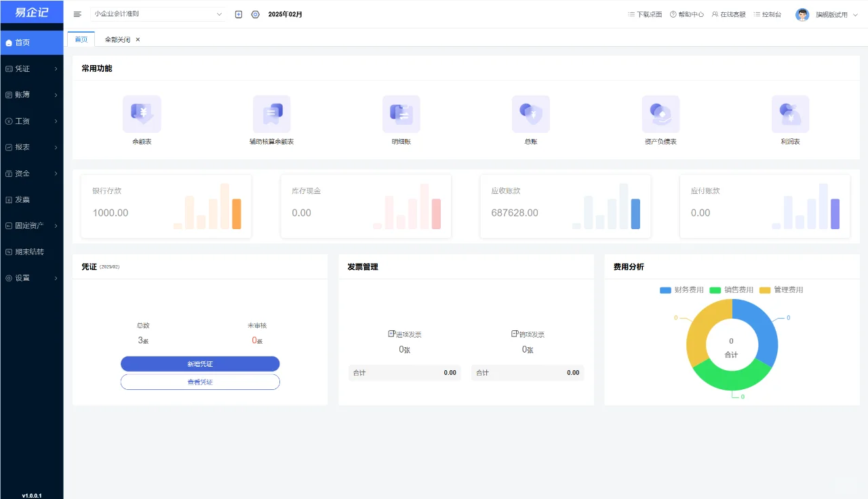Click the 固定资产 icon in the sidebar
The image size is (868, 499).
[9, 226]
